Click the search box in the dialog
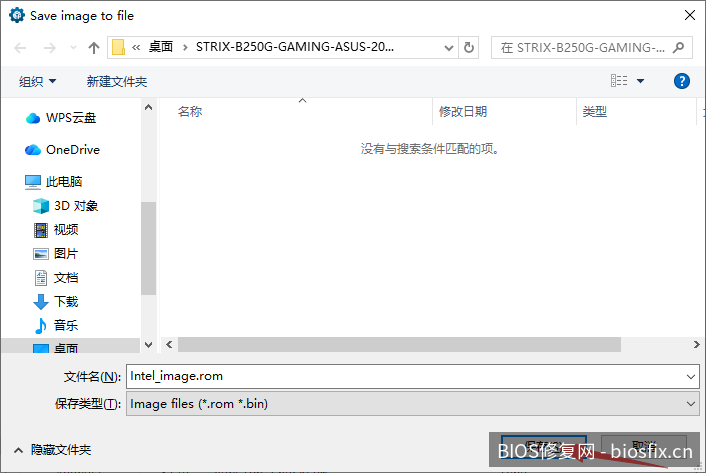This screenshot has width=706, height=473. [590, 47]
